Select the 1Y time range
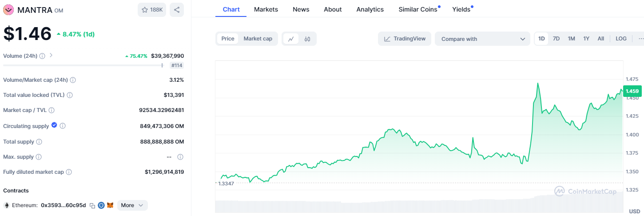 click(586, 39)
